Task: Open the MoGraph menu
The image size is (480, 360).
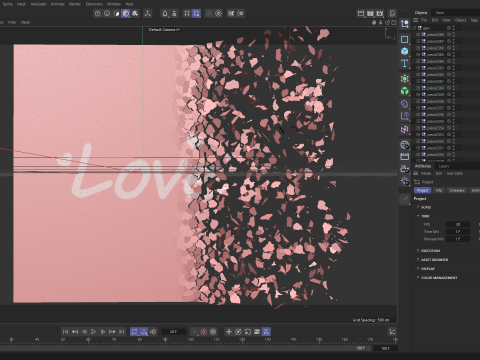Action: [x=38, y=4]
